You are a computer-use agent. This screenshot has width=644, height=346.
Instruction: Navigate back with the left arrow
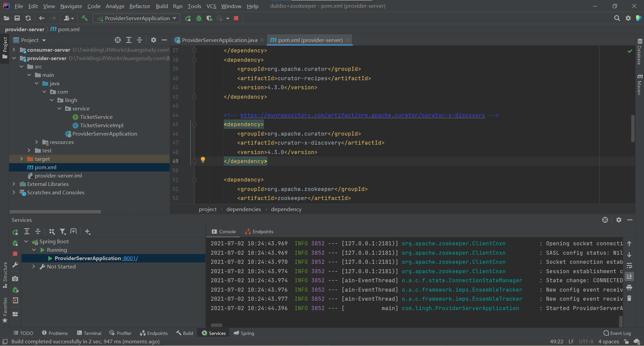[x=42, y=18]
